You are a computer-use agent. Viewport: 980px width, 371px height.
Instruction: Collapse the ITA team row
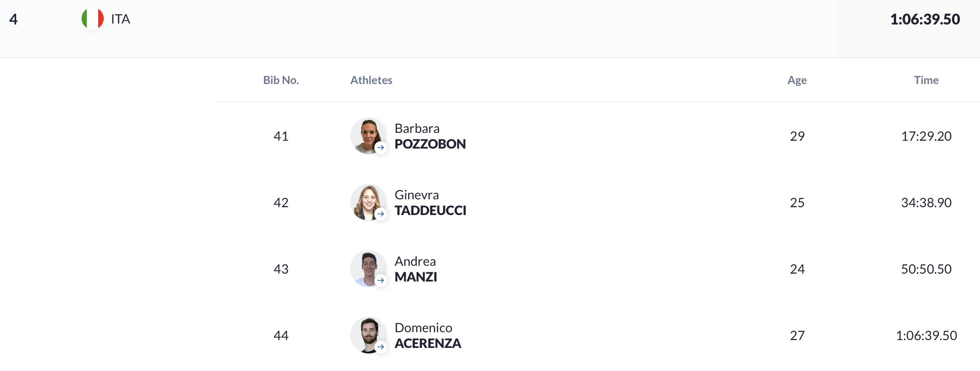click(490, 29)
